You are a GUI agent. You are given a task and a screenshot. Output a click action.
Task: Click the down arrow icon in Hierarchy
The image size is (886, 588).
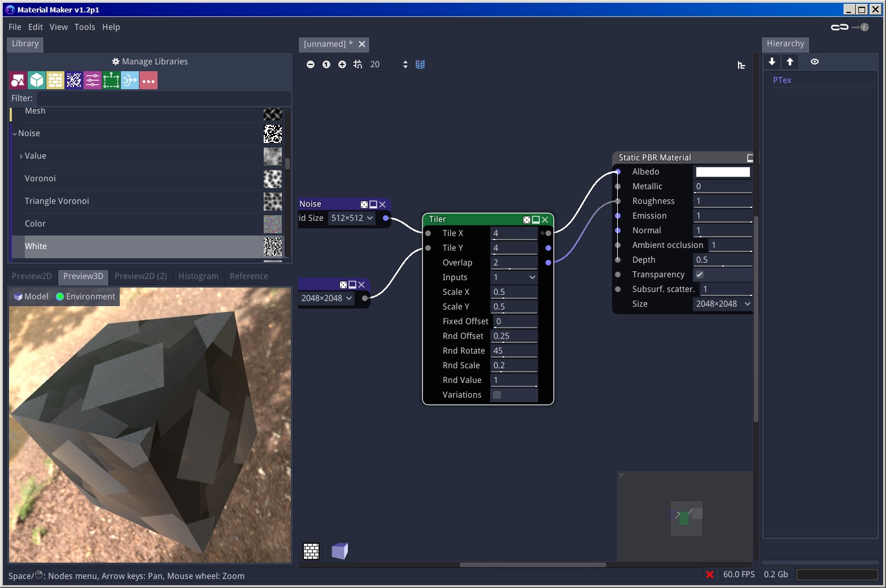tap(772, 62)
